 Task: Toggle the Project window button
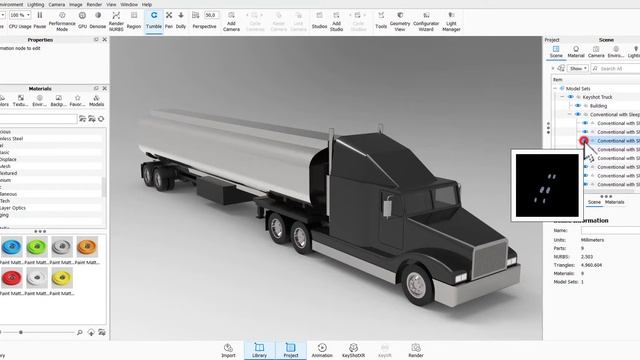[291, 351]
